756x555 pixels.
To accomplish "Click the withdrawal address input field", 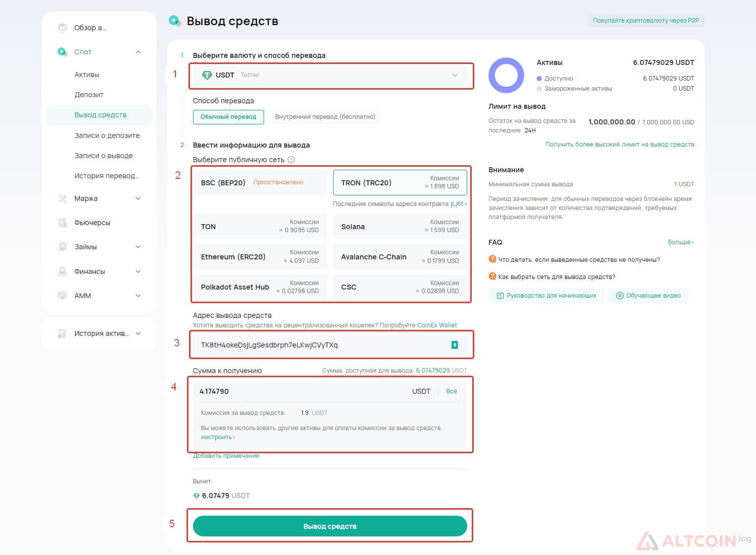I will coord(330,345).
